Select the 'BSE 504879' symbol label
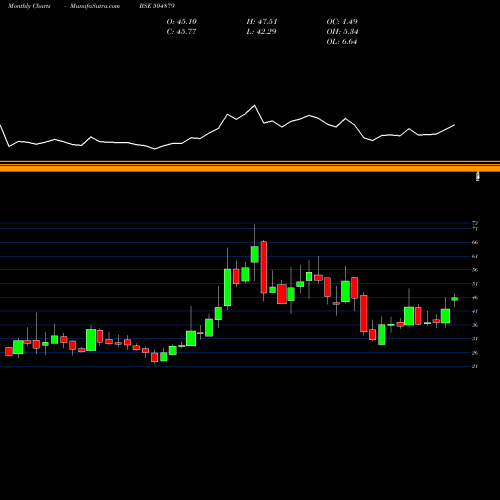500x500 pixels. (157, 6)
